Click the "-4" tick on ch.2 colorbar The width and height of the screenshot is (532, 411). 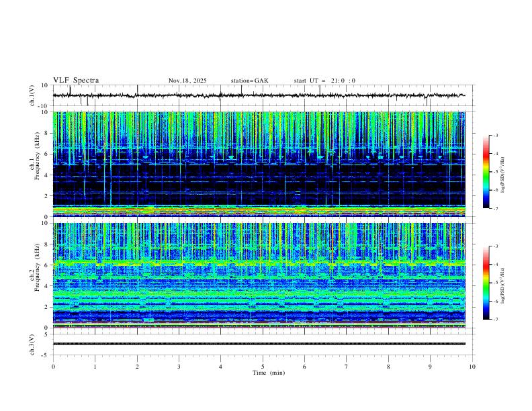coord(495,265)
